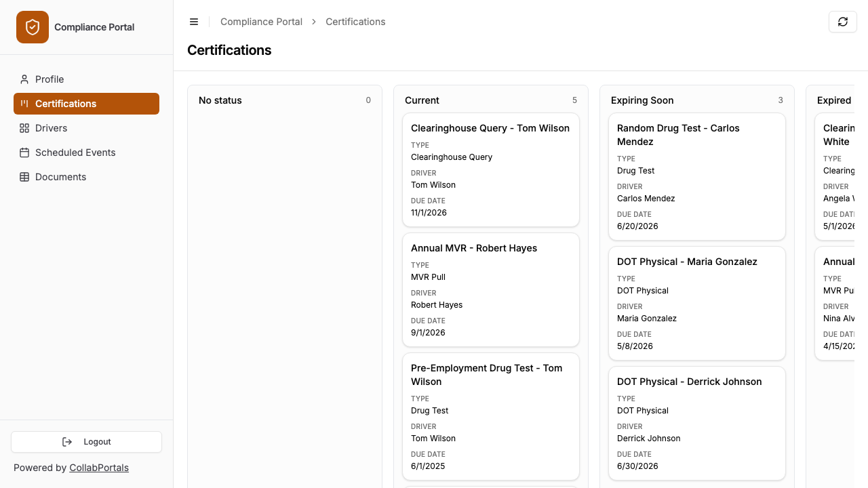Viewport: 868px width, 488px height.
Task: Click the Compliance Portal sidebar title
Action: point(94,27)
